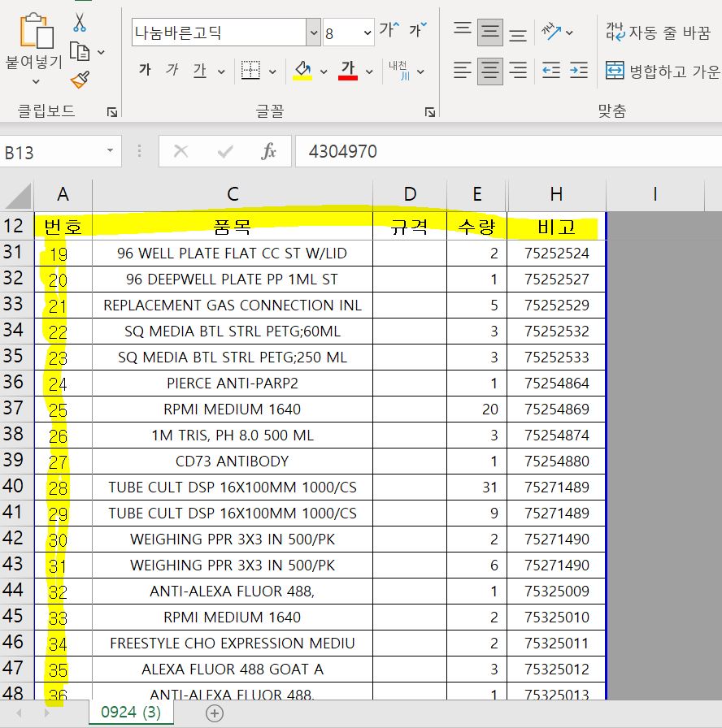Toggle underline 간 formatting
Viewport: 722px width, 728px height.
(200, 71)
